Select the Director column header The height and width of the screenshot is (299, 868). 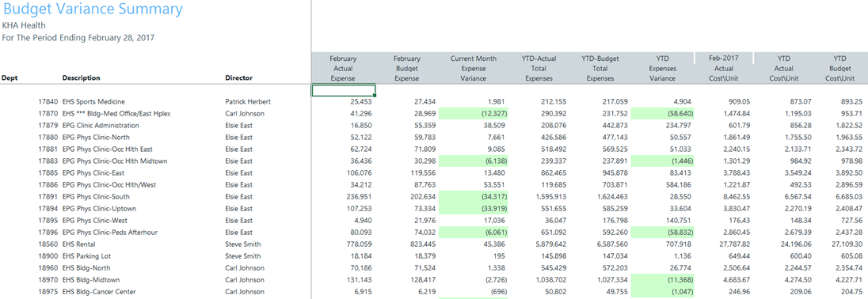pos(238,78)
